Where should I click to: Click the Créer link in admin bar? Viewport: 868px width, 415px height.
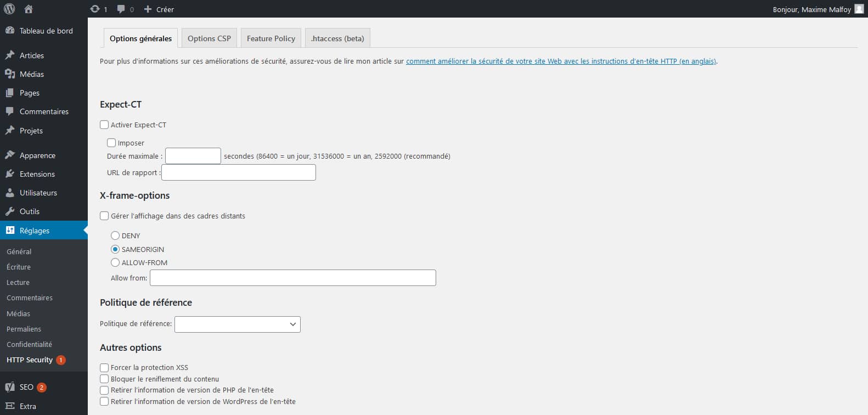[165, 9]
